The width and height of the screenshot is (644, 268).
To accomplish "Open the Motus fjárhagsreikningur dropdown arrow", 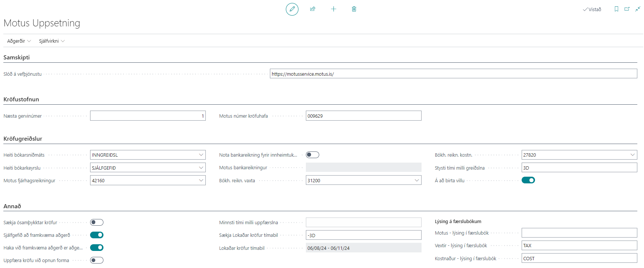I will (201, 180).
